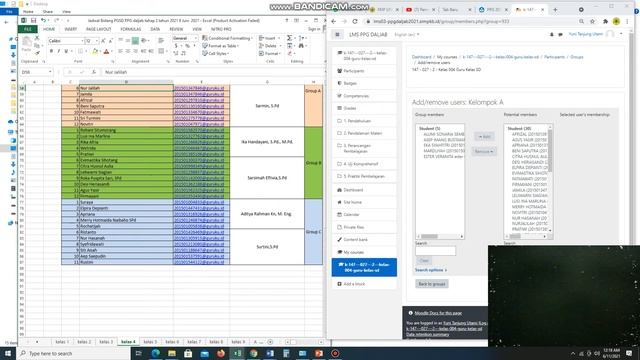The width and height of the screenshot is (640, 360).
Task: Open the user menu arrow beside the avatar
Action: coord(621,34)
